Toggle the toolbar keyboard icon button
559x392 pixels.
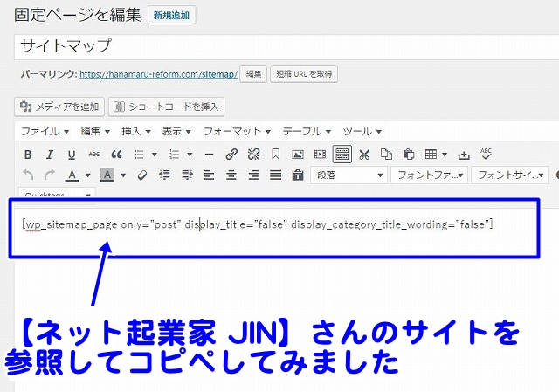pyautogui.click(x=342, y=155)
